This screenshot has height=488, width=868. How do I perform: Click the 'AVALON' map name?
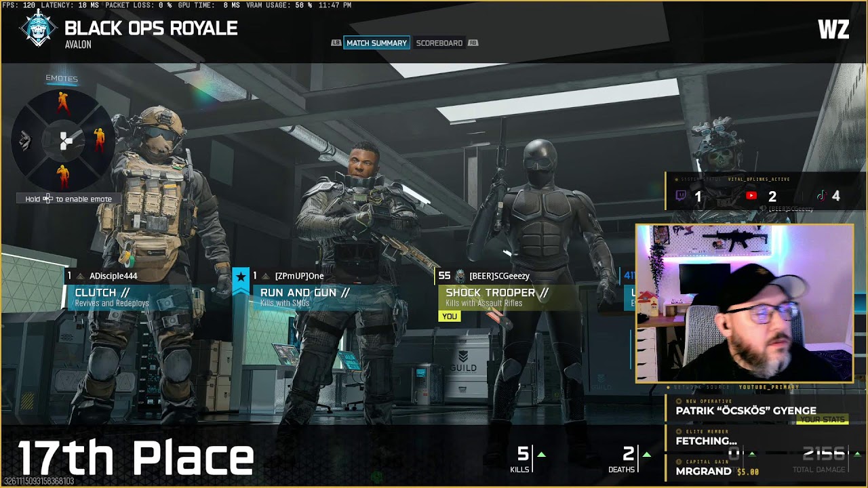point(78,45)
